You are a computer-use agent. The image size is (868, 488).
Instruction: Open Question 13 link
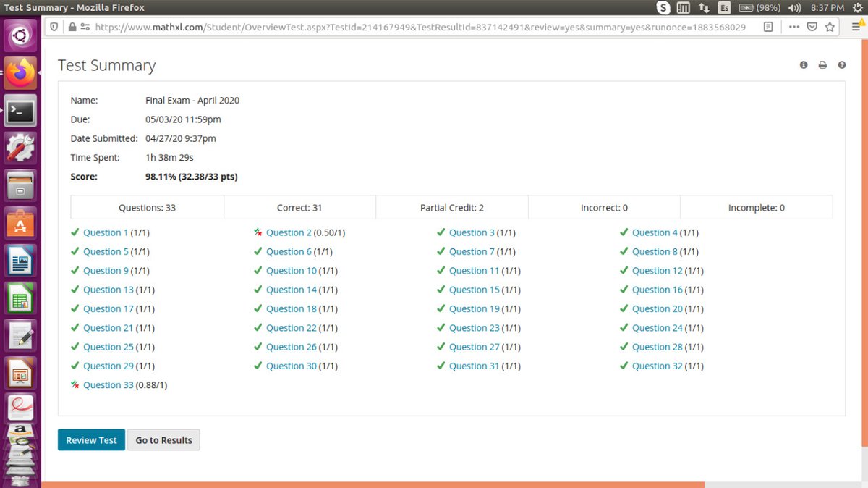point(109,290)
